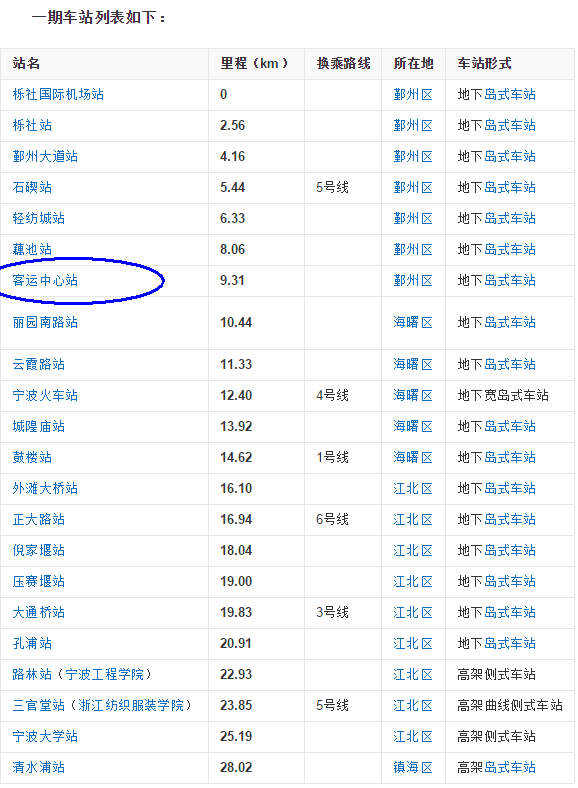Select the mileage value 16.10
The image size is (578, 788).
coord(236,488)
